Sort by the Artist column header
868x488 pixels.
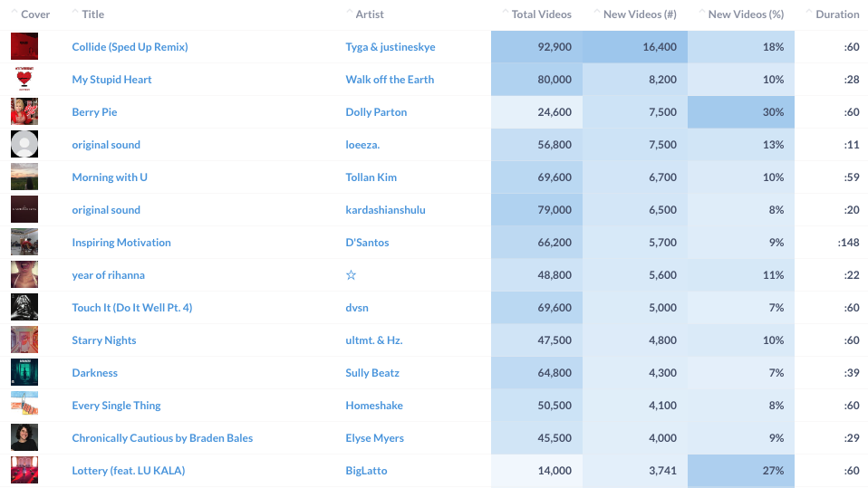click(x=370, y=14)
